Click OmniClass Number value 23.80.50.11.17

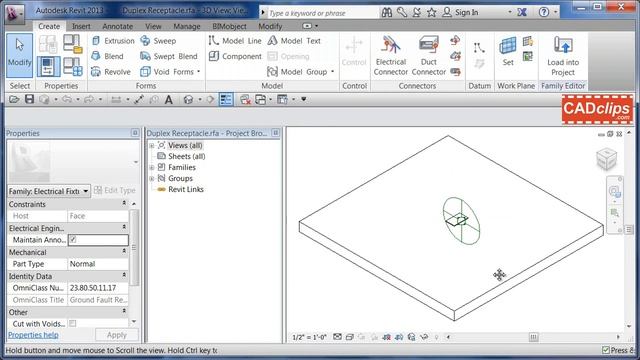pyautogui.click(x=98, y=288)
